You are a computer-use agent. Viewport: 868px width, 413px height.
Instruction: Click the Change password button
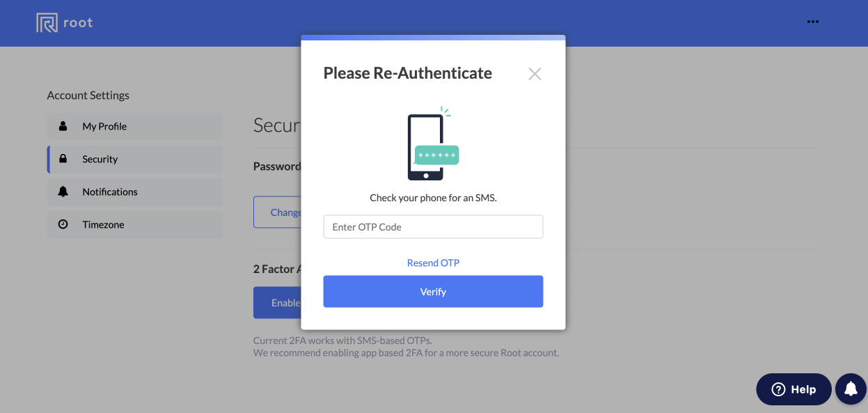click(277, 212)
